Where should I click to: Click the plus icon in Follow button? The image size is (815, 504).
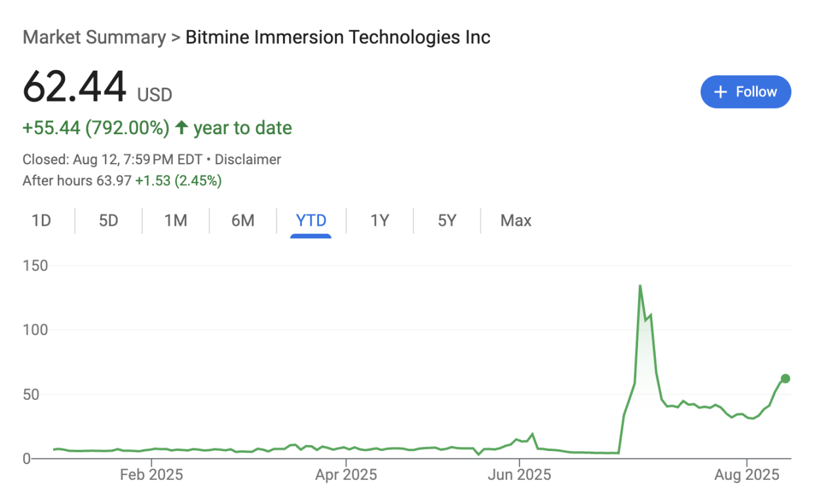[721, 92]
